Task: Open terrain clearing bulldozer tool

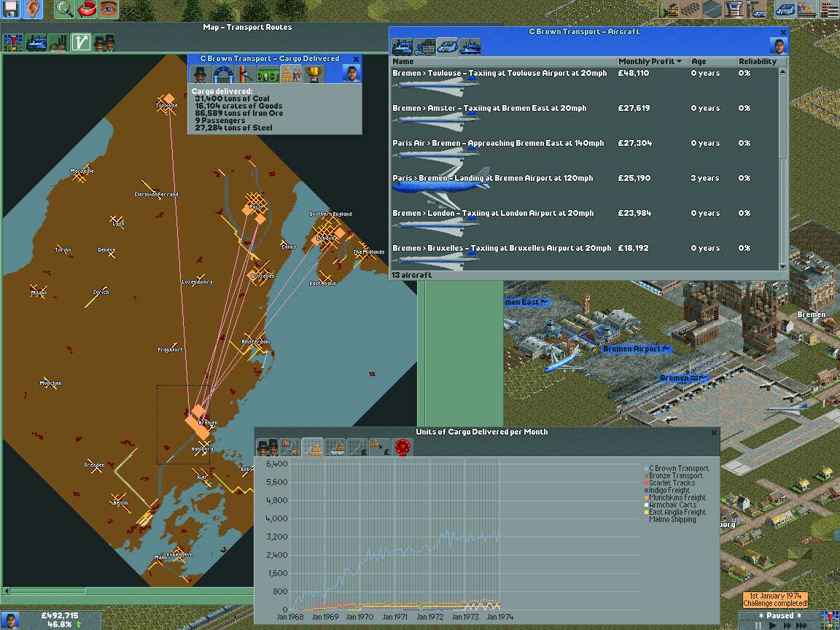Action: (669, 9)
